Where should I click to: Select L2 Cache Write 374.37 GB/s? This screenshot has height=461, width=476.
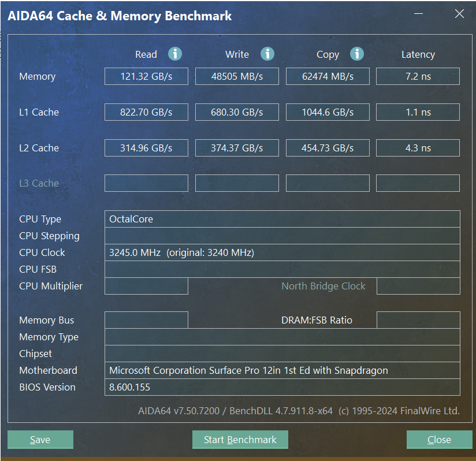237,148
